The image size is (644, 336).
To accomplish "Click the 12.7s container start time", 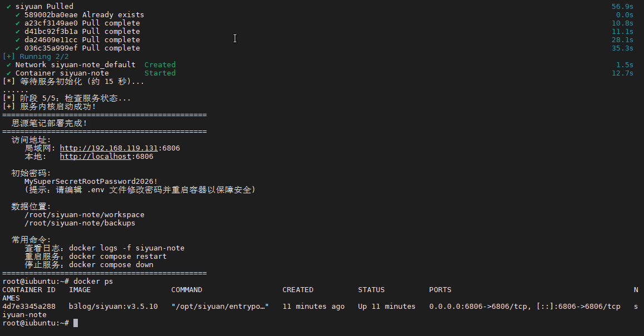I will (622, 73).
